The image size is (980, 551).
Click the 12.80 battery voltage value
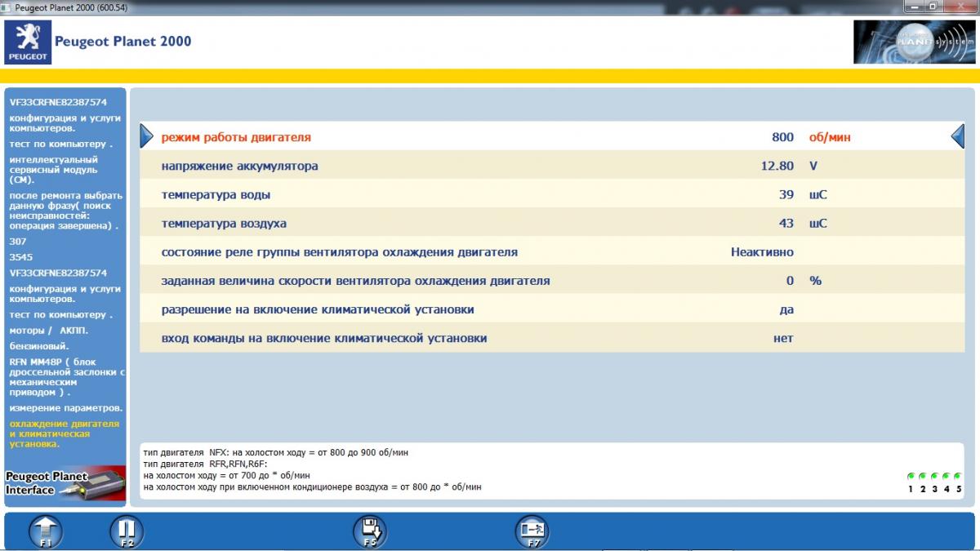point(777,166)
